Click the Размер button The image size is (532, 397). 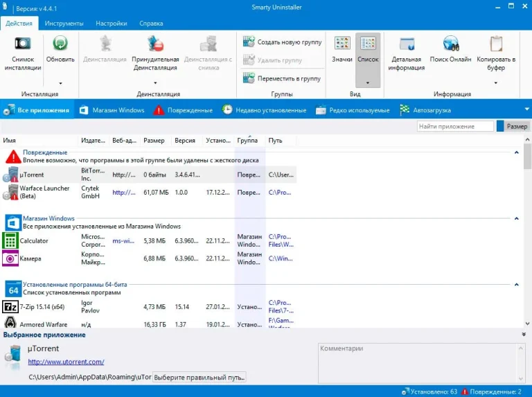coord(513,126)
